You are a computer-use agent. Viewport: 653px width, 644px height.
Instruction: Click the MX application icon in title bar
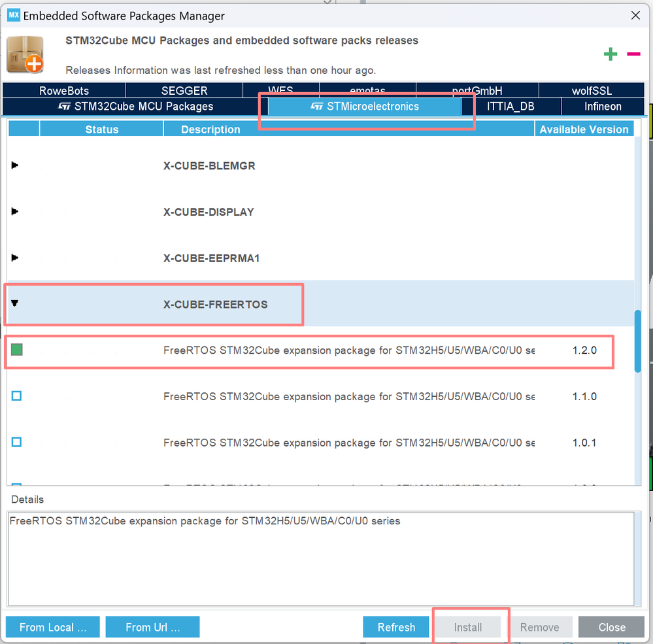point(14,16)
